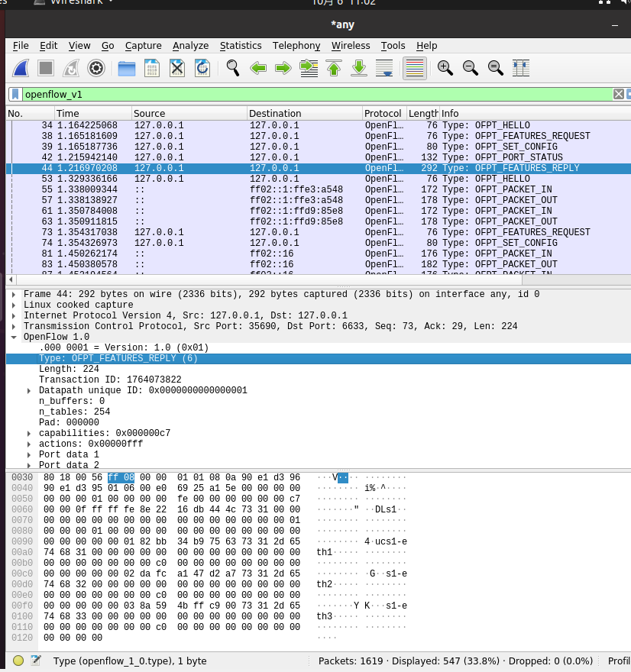Collapse the OpenFlow 1.0 section
631x672 pixels.
[x=14, y=338]
